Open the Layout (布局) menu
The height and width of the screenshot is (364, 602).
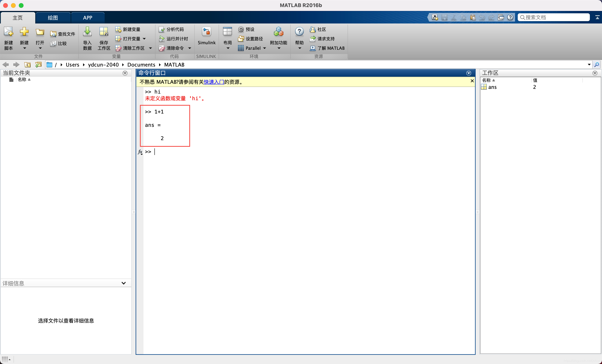coord(228,38)
